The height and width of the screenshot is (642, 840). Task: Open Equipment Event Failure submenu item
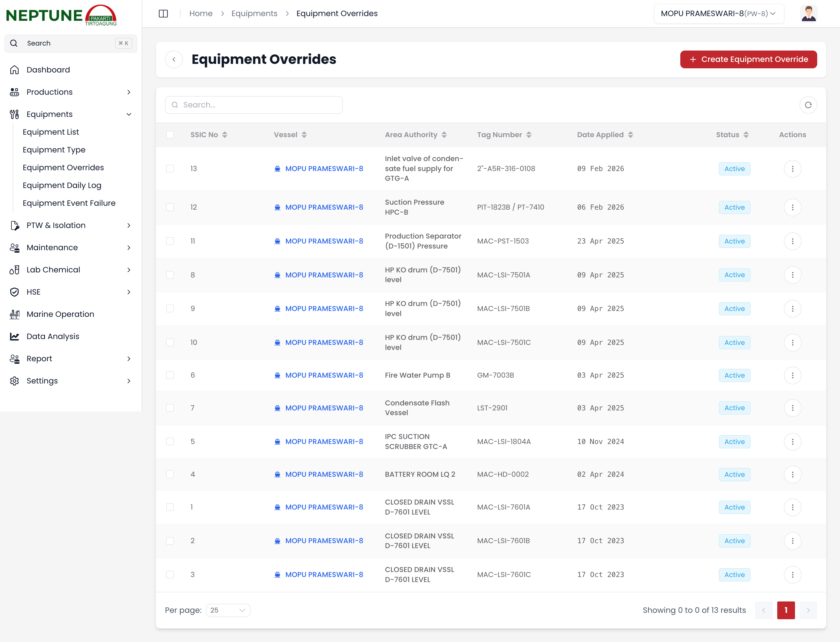tap(69, 203)
